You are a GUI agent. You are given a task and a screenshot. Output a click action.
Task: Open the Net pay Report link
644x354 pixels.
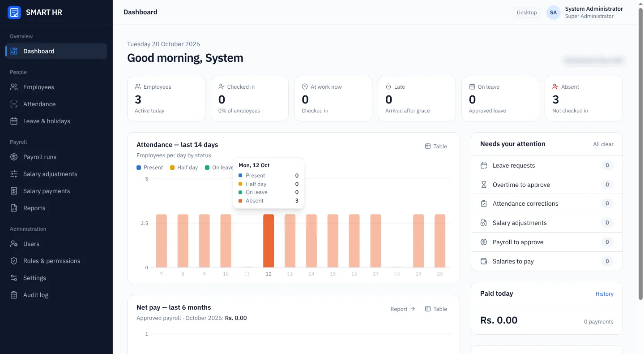pyautogui.click(x=403, y=309)
